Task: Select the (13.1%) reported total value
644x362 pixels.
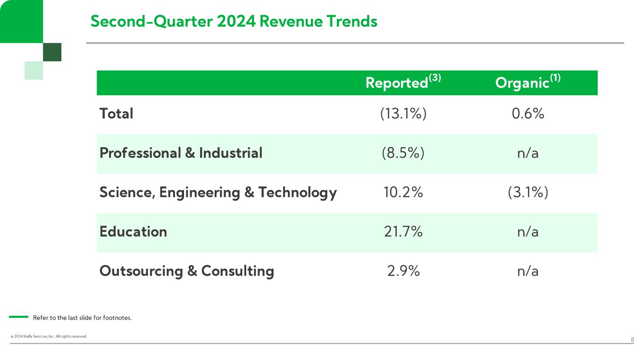Action: coord(403,114)
